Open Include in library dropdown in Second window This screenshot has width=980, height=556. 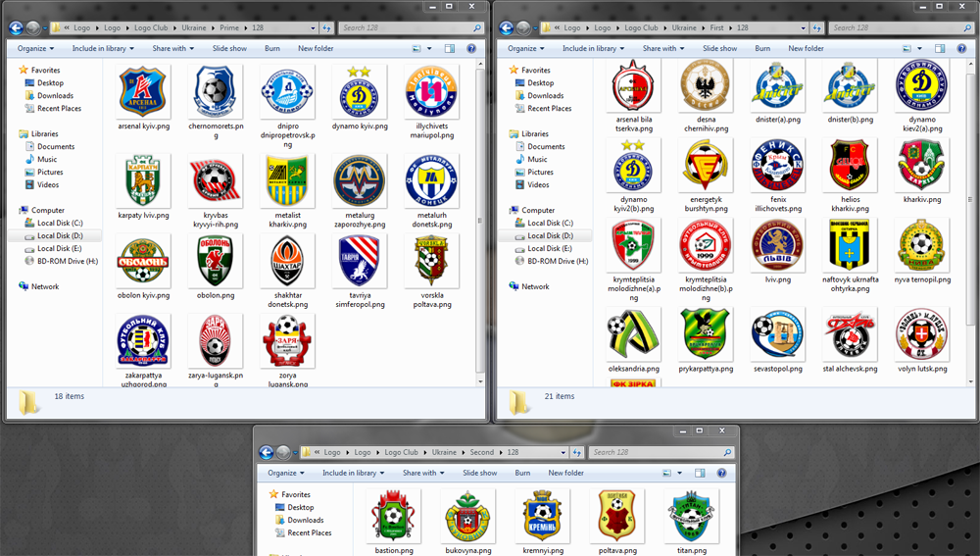tap(353, 473)
